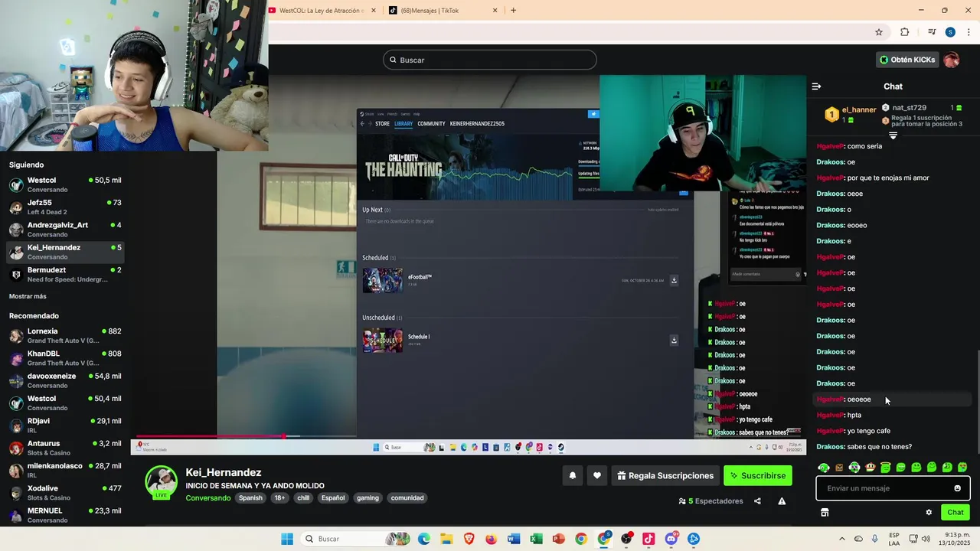Select Kei_Hernandez in sidebar
Viewport: 980px width, 551px height.
click(65, 252)
